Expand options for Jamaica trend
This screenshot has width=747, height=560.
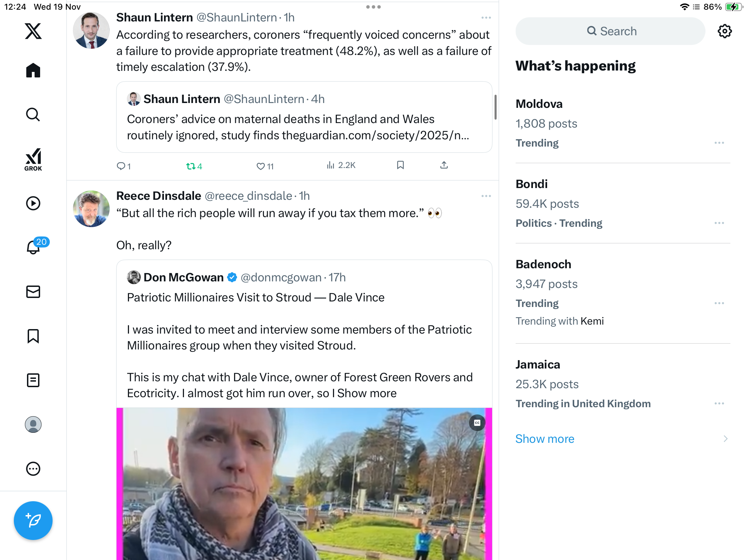[719, 403]
